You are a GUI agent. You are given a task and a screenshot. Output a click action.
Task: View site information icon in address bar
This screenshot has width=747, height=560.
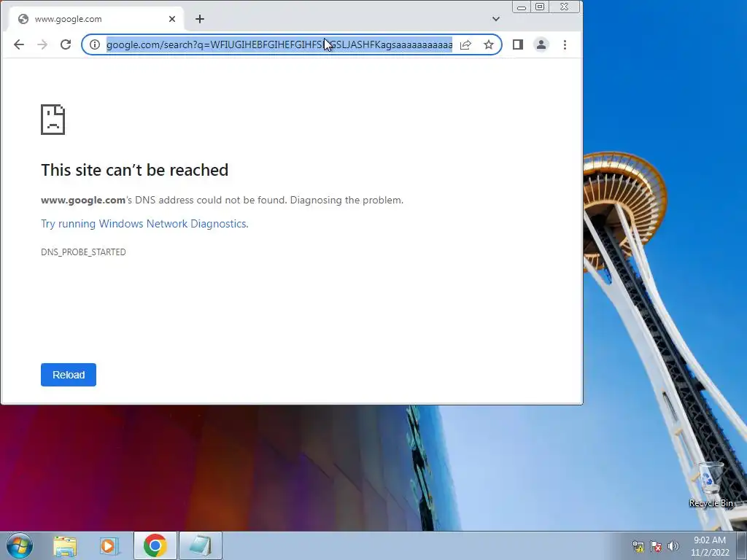95,44
